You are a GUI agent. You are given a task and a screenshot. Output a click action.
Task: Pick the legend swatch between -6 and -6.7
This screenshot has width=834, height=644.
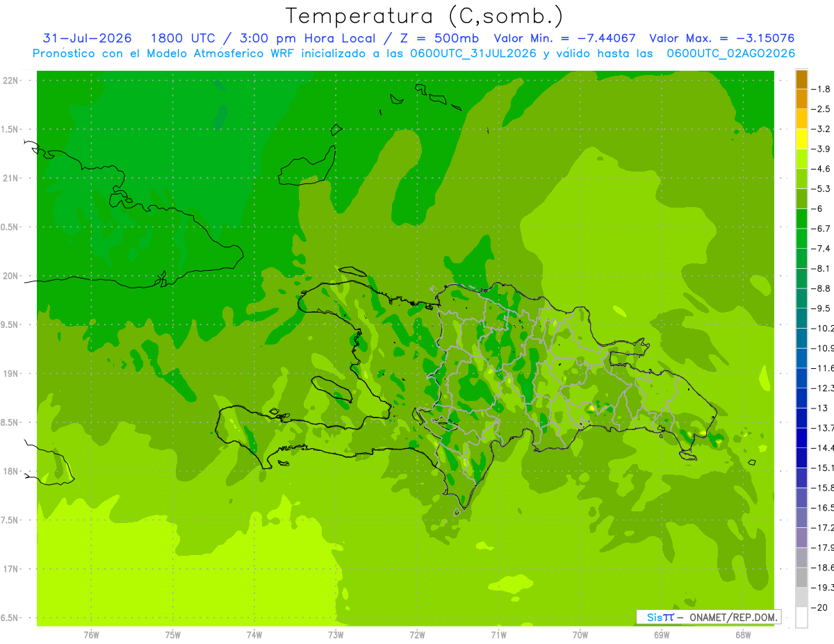801,219
